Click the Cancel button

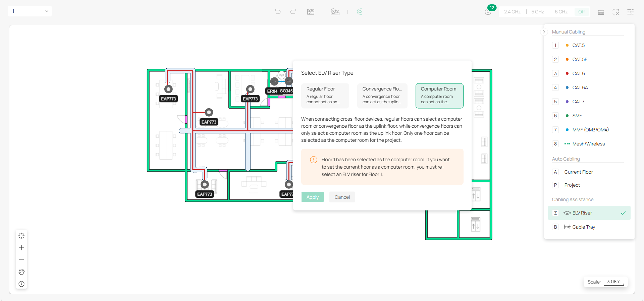(342, 197)
